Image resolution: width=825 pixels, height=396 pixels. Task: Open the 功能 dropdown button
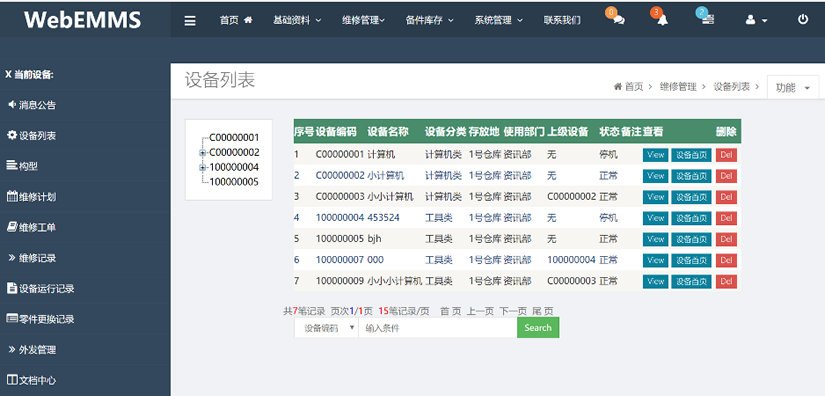[x=793, y=88]
